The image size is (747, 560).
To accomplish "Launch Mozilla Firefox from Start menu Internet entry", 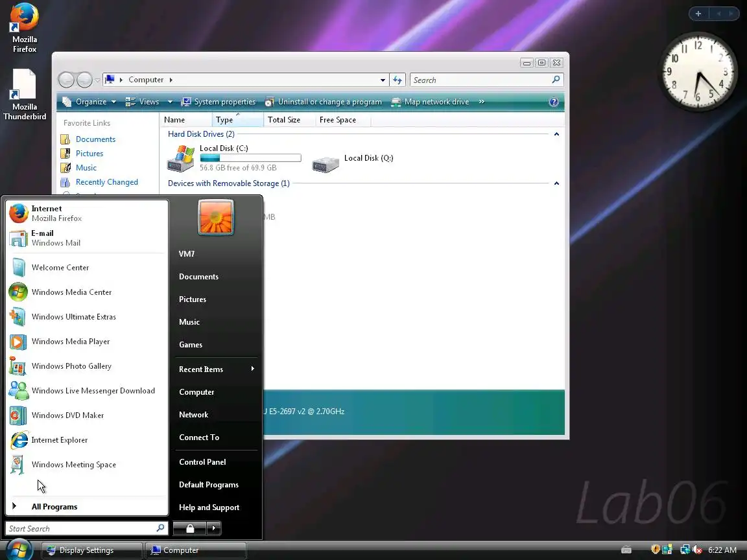I will click(x=87, y=213).
